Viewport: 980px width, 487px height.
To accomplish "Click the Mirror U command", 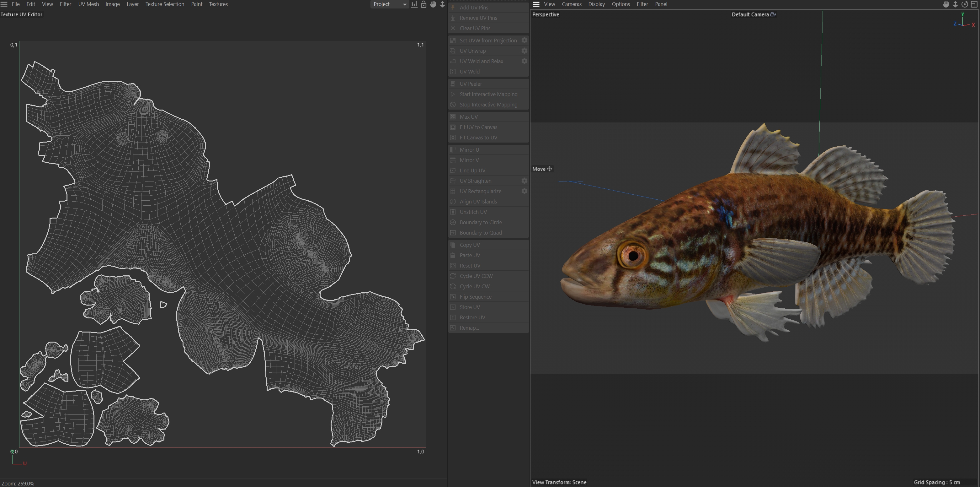I will coord(469,150).
